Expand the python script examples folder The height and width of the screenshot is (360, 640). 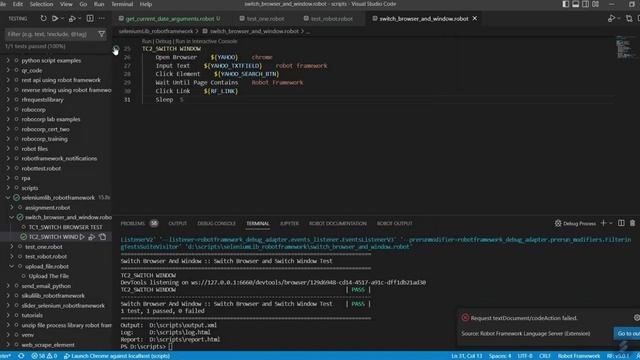[x=8, y=60]
